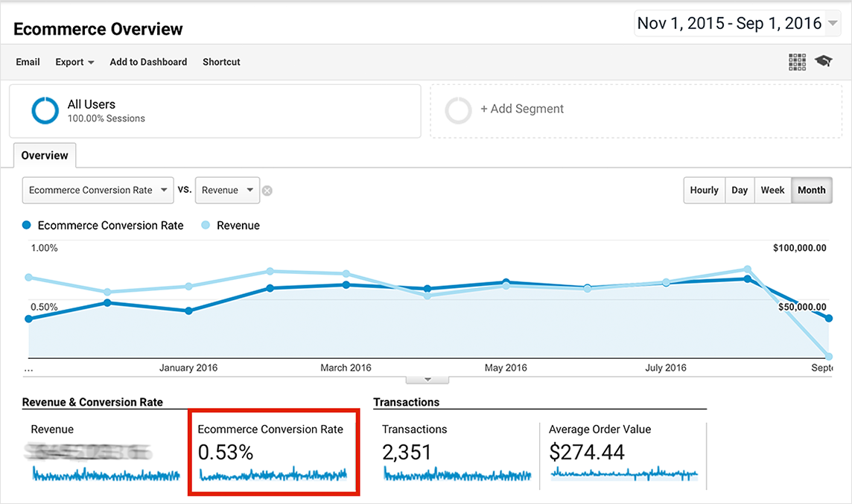Open the grid widget icon in toolbar

pos(797,62)
